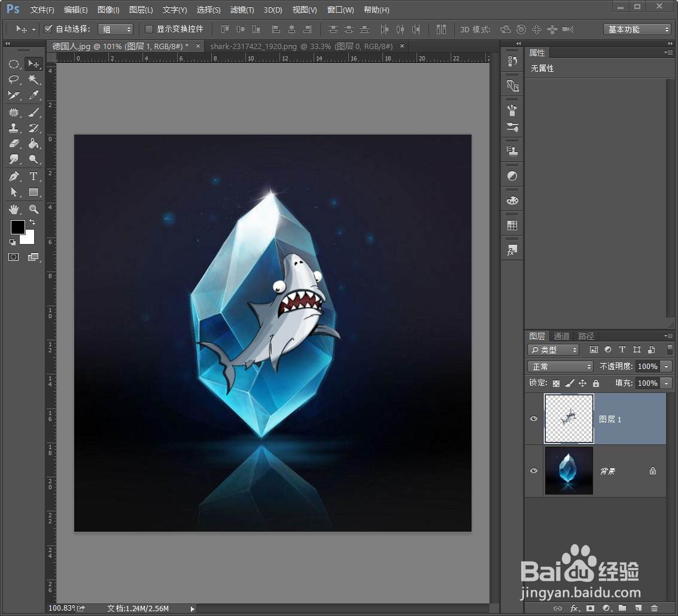678x616 pixels.
Task: Select the Move tool in toolbox
Action: (34, 64)
